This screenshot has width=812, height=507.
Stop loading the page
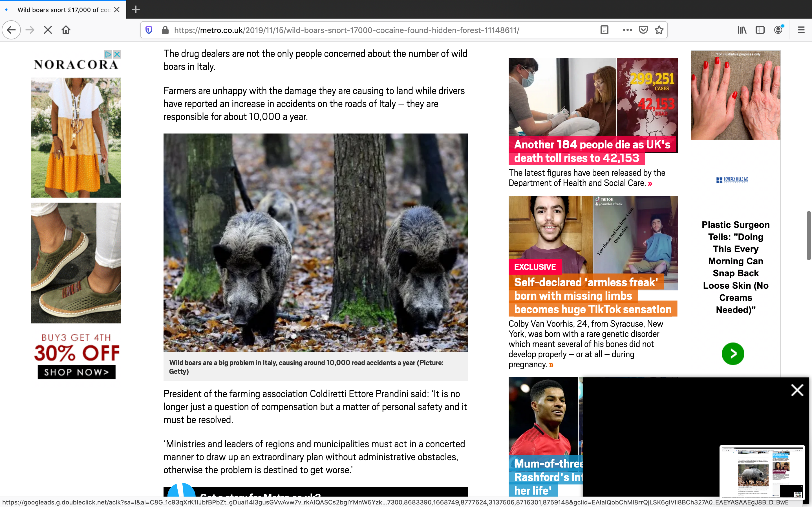[48, 30]
